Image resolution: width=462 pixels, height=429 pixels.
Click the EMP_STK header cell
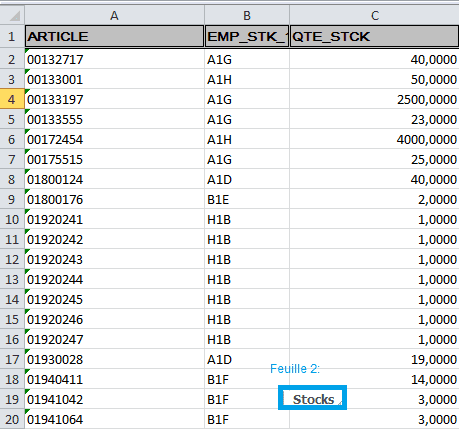(x=247, y=36)
